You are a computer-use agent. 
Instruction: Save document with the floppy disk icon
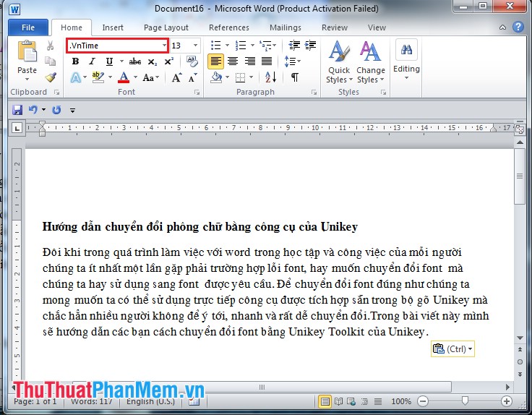point(17,110)
